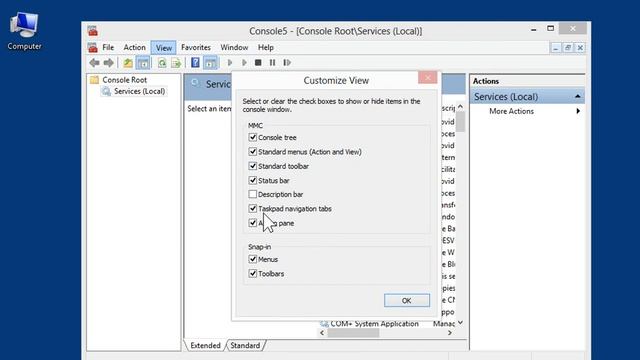
Task: Click the Restart Service toolbar icon
Action: coord(287,62)
